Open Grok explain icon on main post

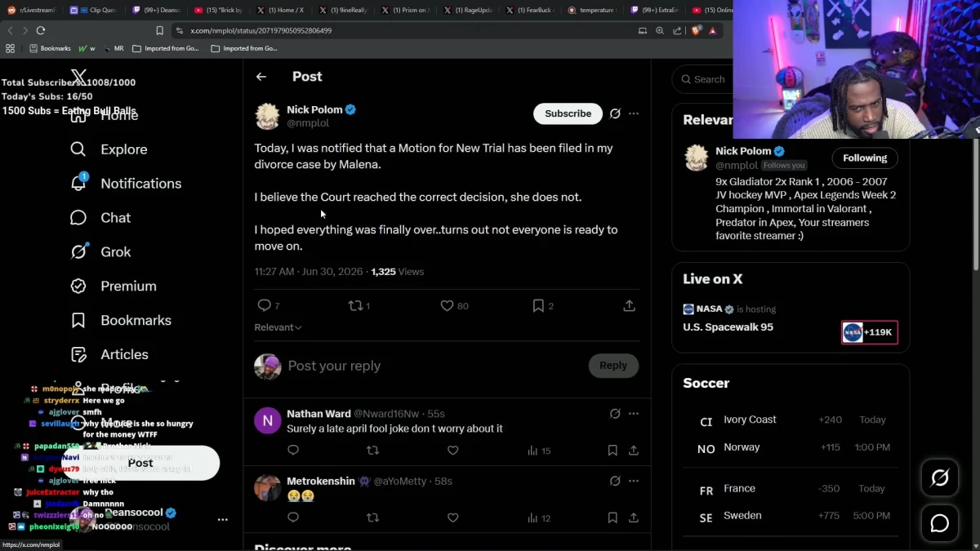615,113
